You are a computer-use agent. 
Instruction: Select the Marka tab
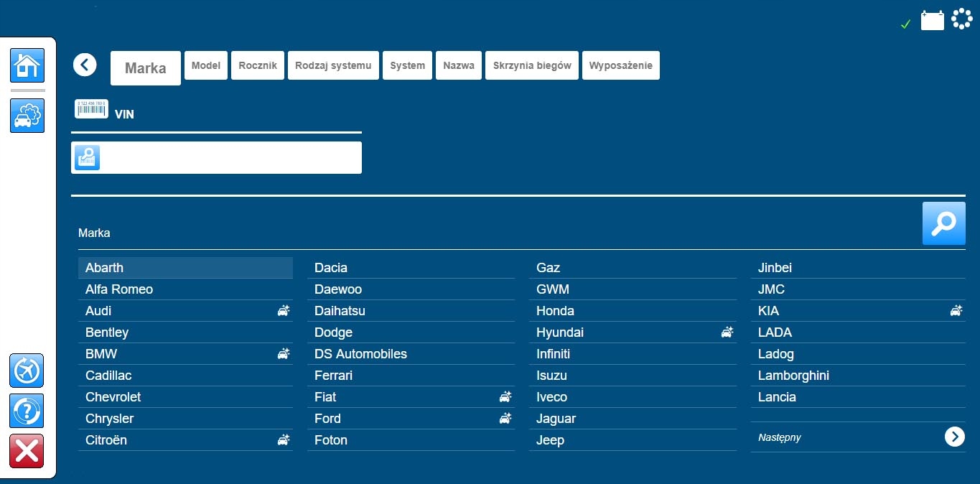(x=146, y=68)
